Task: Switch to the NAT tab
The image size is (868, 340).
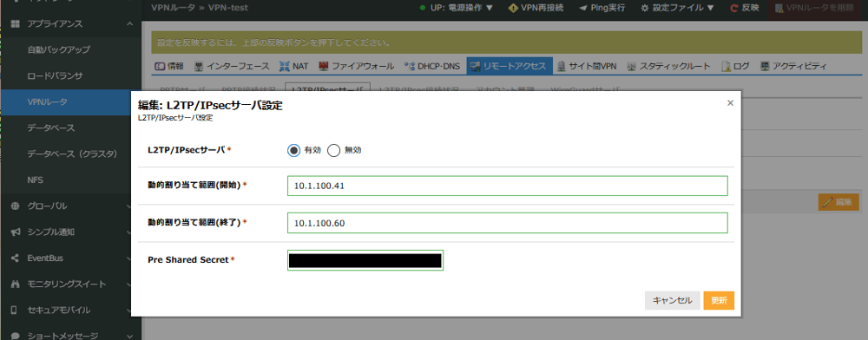Action: point(294,66)
